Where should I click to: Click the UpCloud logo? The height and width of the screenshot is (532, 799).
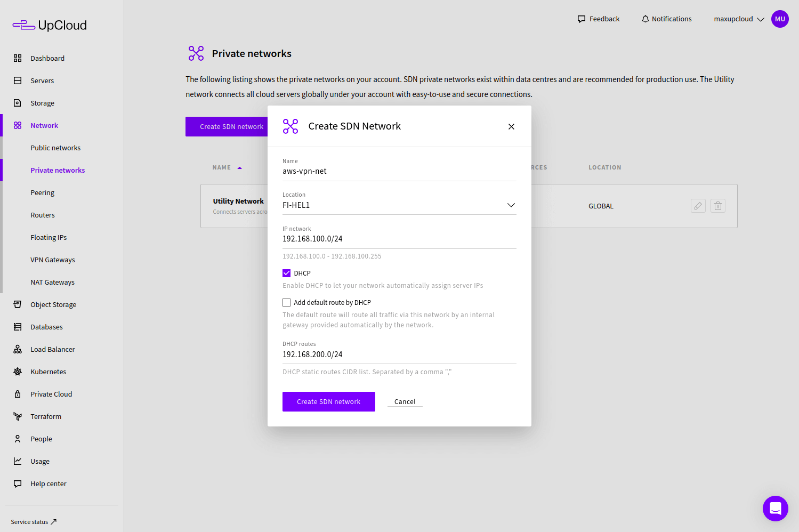click(50, 25)
